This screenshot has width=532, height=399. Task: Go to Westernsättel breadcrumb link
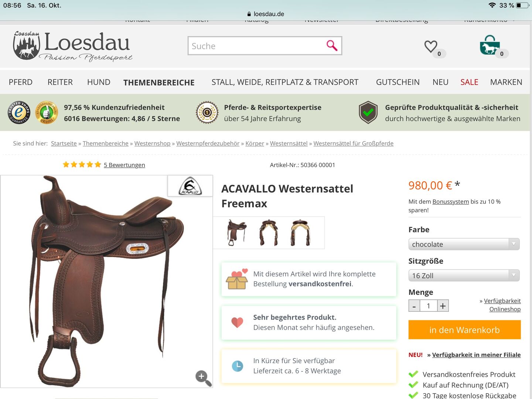289,143
